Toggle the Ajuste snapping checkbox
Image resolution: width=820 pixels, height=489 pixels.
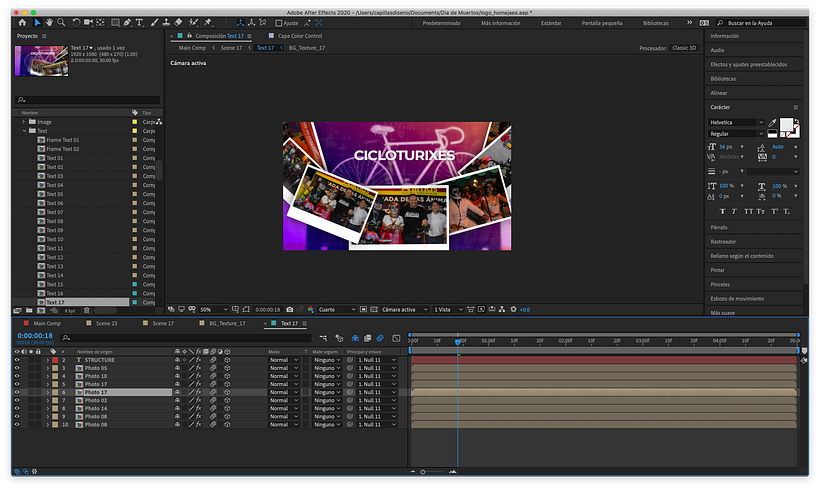279,23
